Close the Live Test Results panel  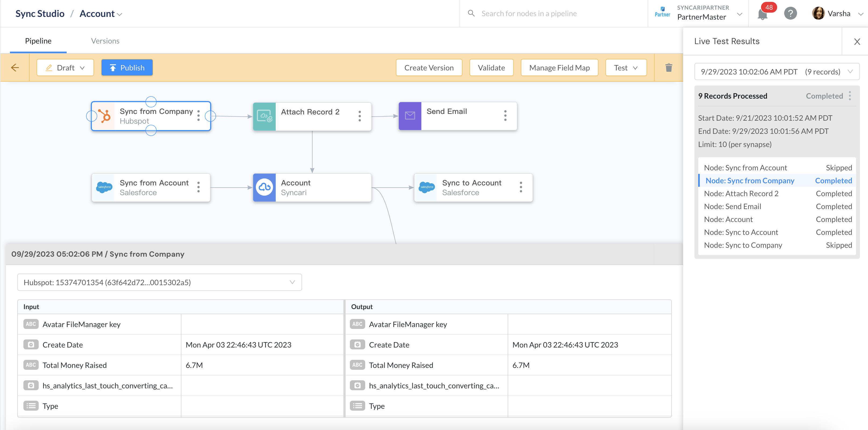(857, 41)
